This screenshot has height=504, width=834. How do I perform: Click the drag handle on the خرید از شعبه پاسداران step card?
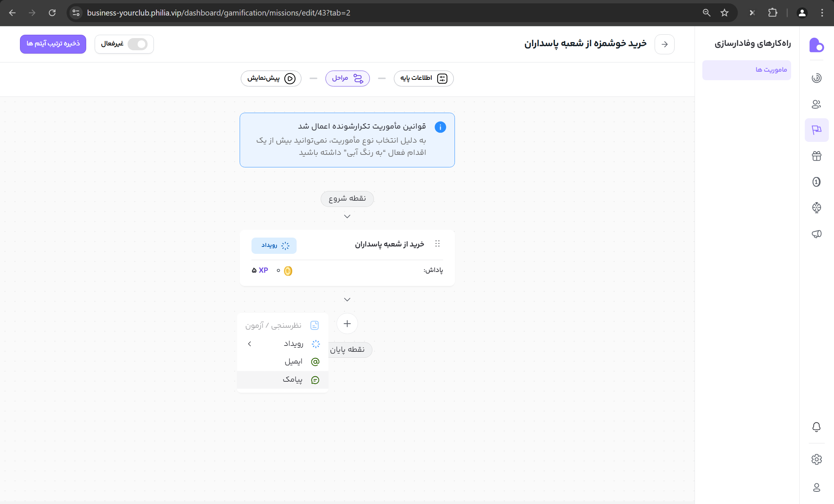click(438, 244)
